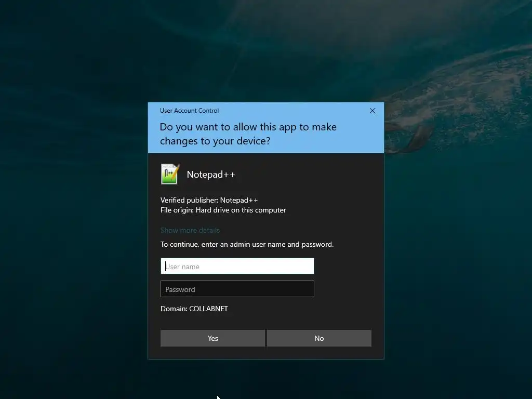The height and width of the screenshot is (399, 532).
Task: Click the Show more details link
Action: tap(190, 230)
